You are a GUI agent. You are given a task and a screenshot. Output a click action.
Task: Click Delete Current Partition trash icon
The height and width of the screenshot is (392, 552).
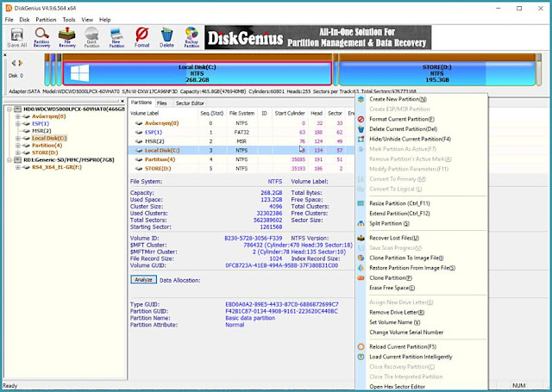361,129
